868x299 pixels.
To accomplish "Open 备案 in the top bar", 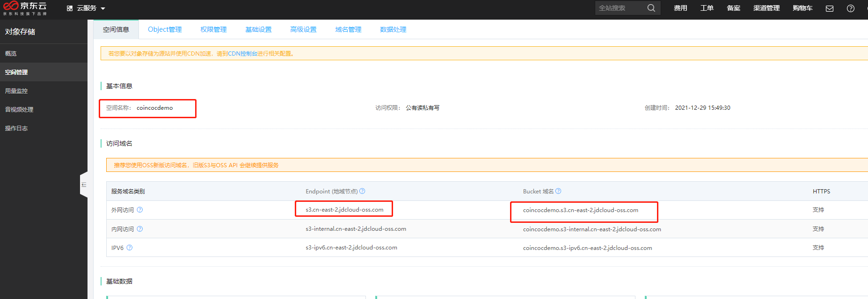I will coord(733,8).
